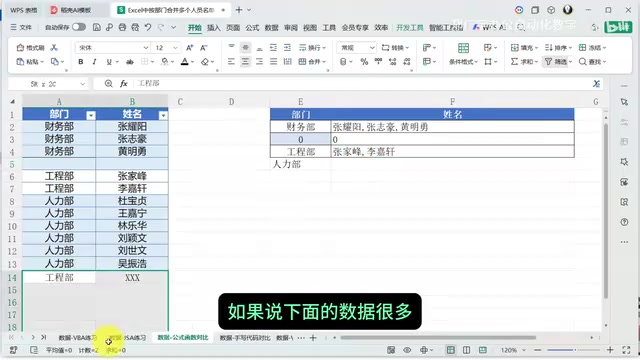Decrease decimal places
The width and height of the screenshot is (640, 360).
pyautogui.click(x=407, y=62)
